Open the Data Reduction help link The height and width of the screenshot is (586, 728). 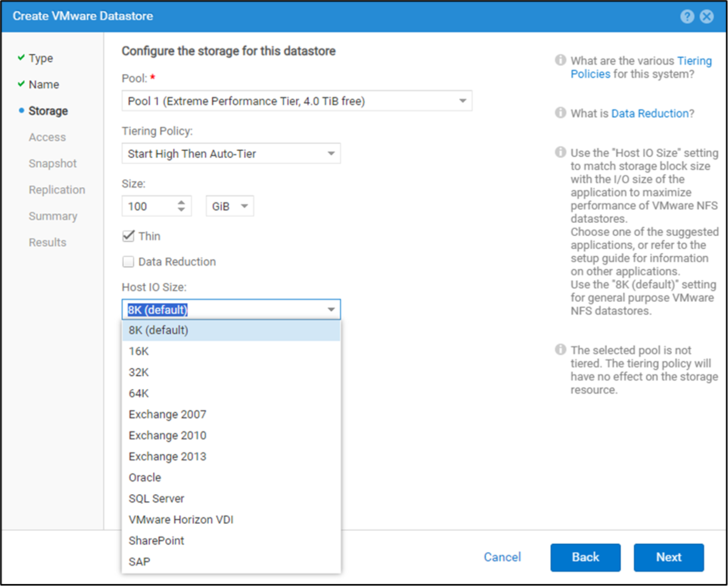(x=650, y=113)
